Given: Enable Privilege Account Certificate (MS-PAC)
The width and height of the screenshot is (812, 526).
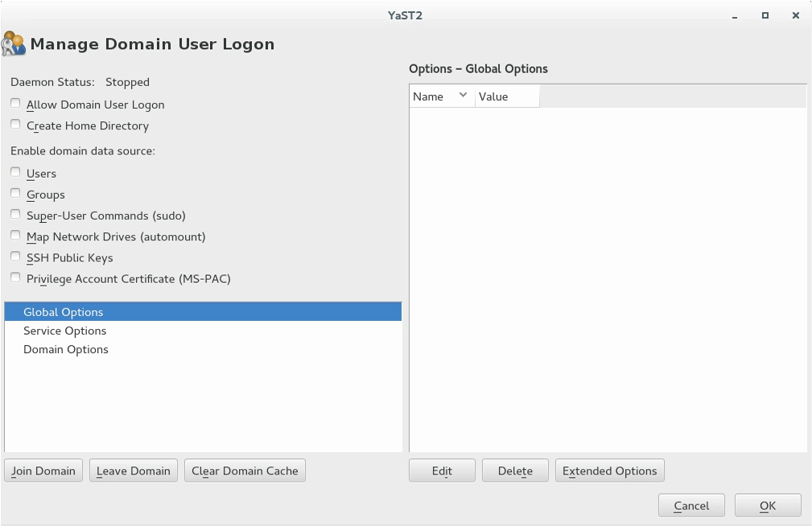Looking at the screenshot, I should pyautogui.click(x=14, y=277).
